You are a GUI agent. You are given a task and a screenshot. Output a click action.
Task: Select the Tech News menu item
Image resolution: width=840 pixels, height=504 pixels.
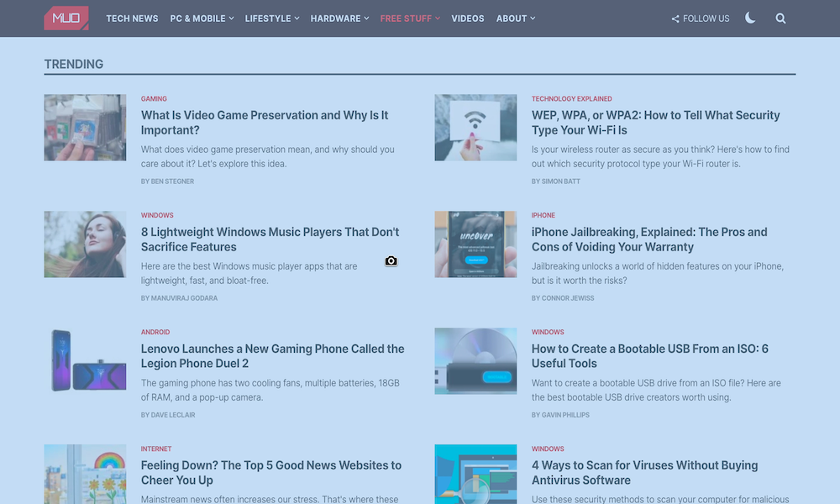pos(132,18)
